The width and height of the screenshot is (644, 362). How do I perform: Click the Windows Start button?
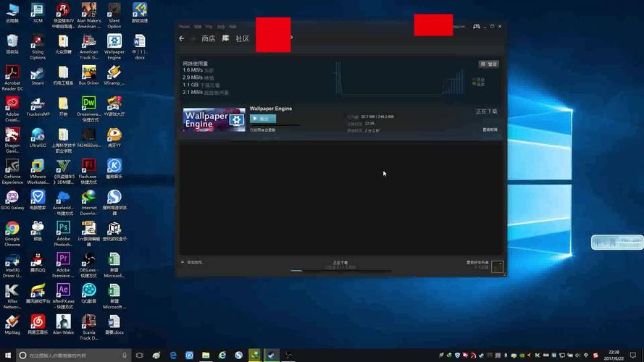(x=7, y=355)
